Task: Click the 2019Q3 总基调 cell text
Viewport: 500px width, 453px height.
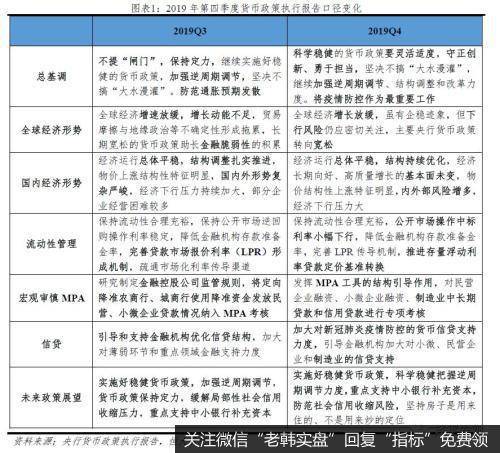Action: [x=190, y=76]
